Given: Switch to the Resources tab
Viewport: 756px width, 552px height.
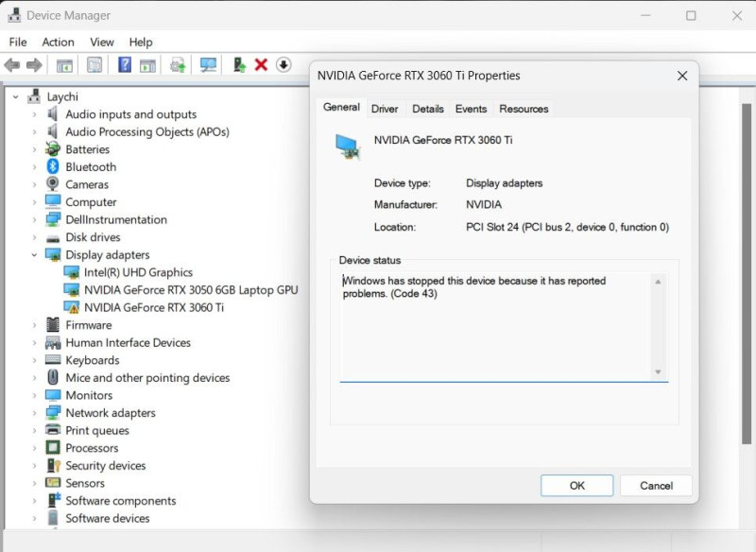Looking at the screenshot, I should [x=524, y=109].
